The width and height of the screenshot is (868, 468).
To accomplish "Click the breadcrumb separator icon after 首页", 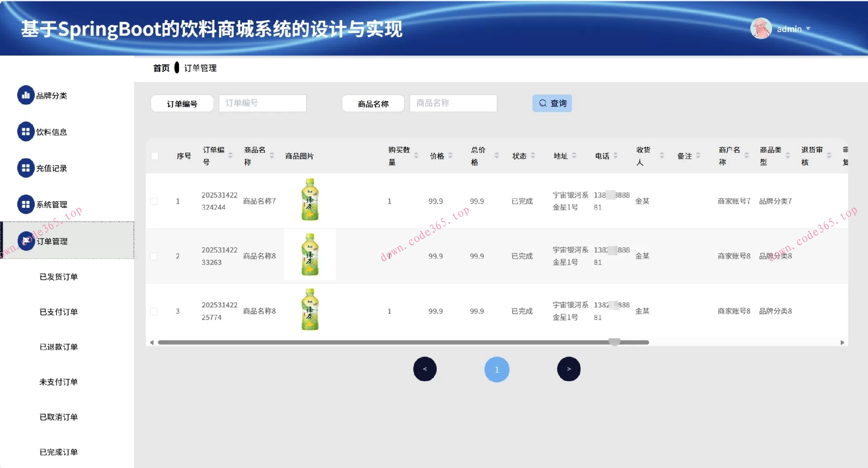I will pyautogui.click(x=176, y=68).
